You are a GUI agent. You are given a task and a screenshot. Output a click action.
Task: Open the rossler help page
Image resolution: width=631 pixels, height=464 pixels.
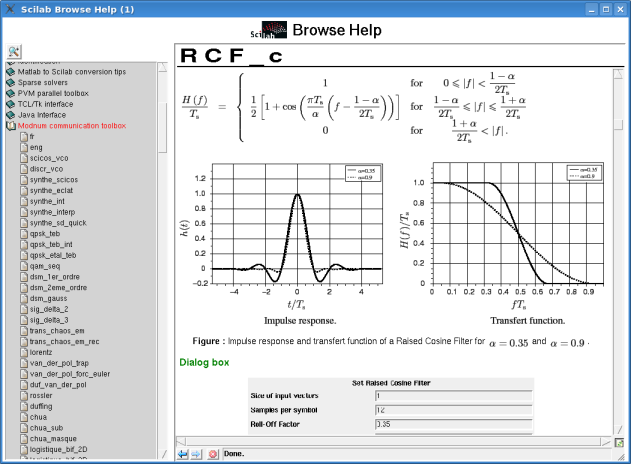click(41, 396)
